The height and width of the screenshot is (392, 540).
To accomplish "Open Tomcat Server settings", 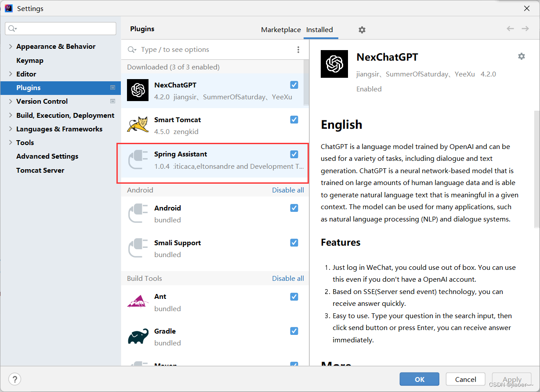I will pyautogui.click(x=40, y=170).
